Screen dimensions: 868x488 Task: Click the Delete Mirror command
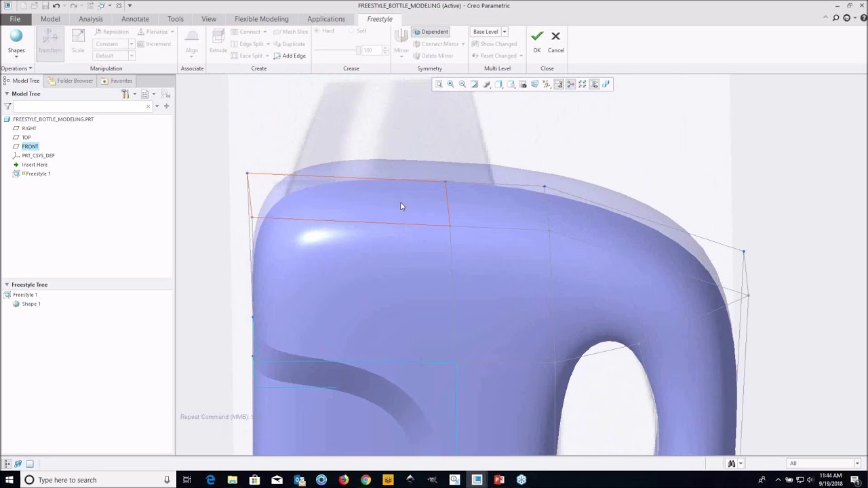coord(433,56)
